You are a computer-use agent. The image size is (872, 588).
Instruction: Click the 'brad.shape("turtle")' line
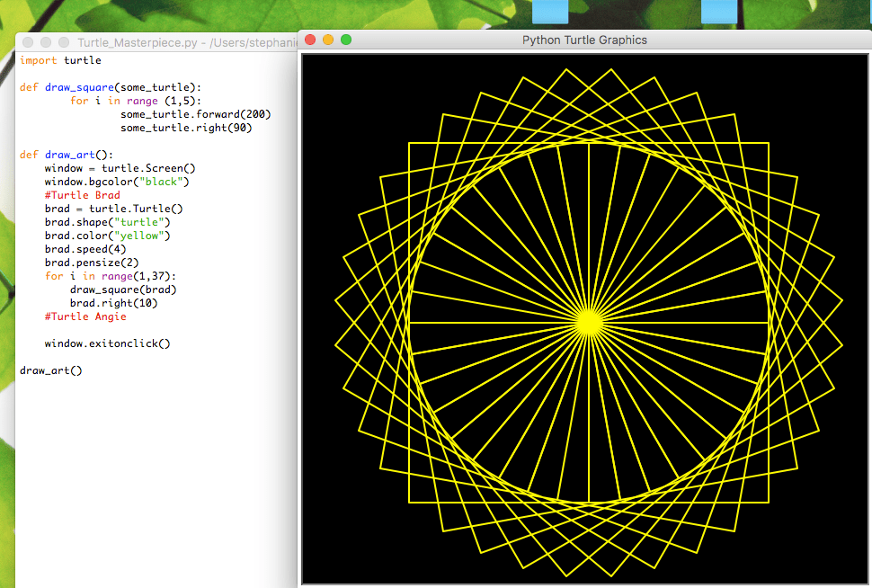[107, 222]
